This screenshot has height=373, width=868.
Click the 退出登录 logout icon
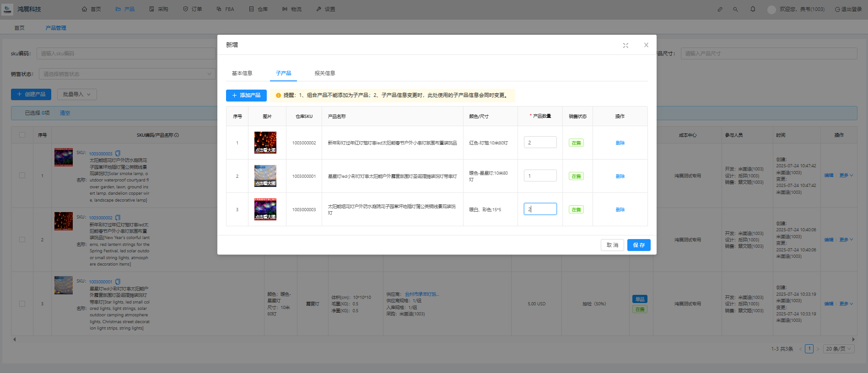837,9
